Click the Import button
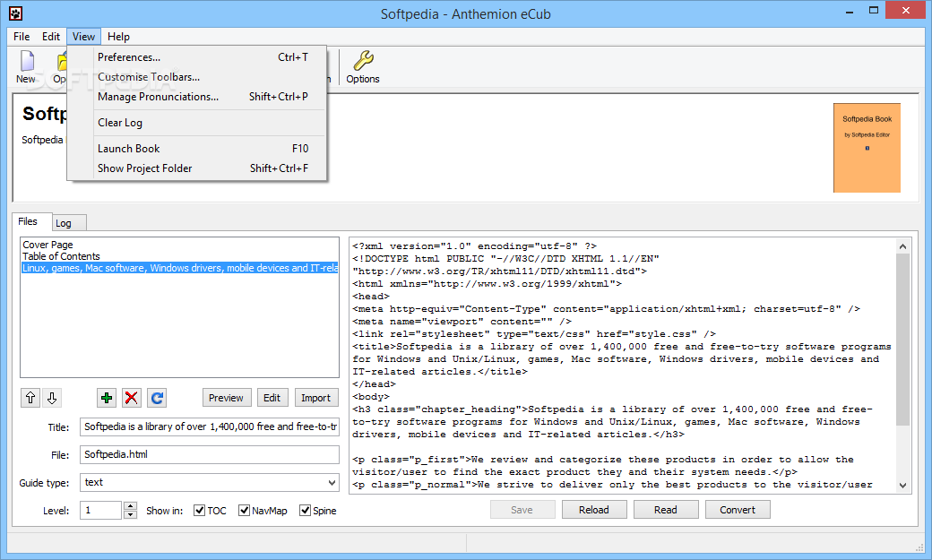932x560 pixels. 315,398
